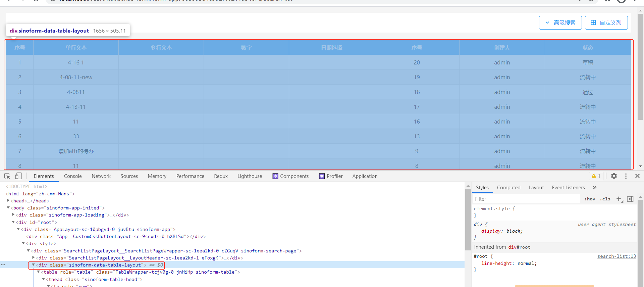This screenshot has height=287, width=644.
Task: Open the Lighthouse tab
Action: pyautogui.click(x=250, y=176)
